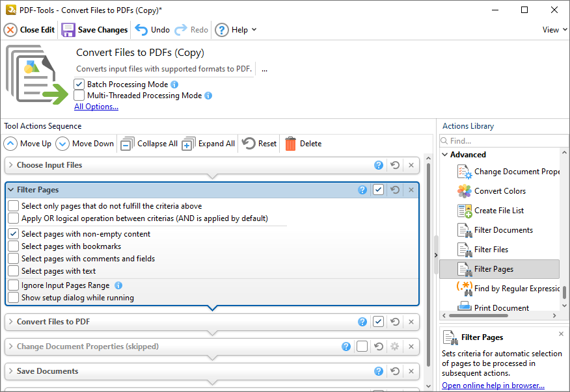Close the Filter Pages description pane

pos(561,334)
